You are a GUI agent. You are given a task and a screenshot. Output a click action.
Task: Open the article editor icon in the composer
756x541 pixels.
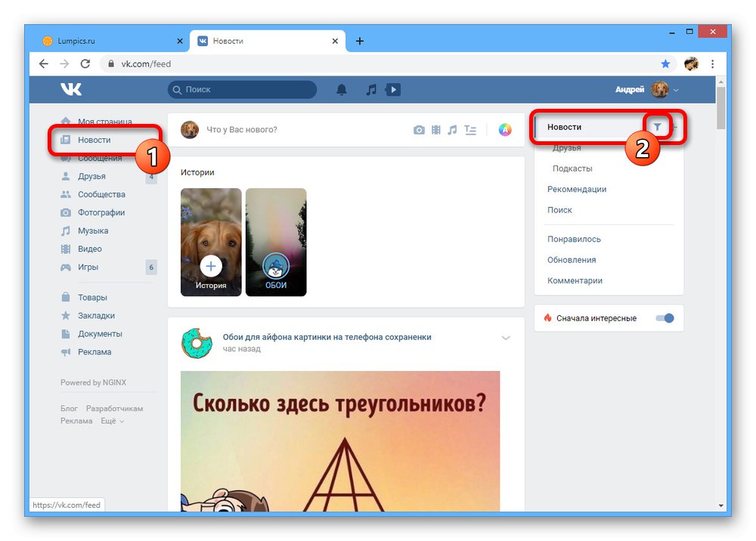point(469,129)
